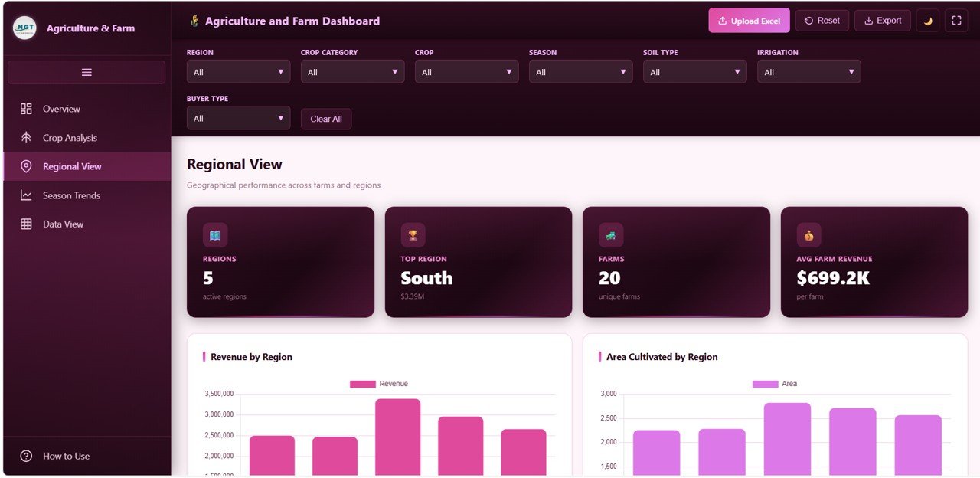This screenshot has width=980, height=478.
Task: Open the hamburger menu in the sidebar
Action: [x=86, y=71]
